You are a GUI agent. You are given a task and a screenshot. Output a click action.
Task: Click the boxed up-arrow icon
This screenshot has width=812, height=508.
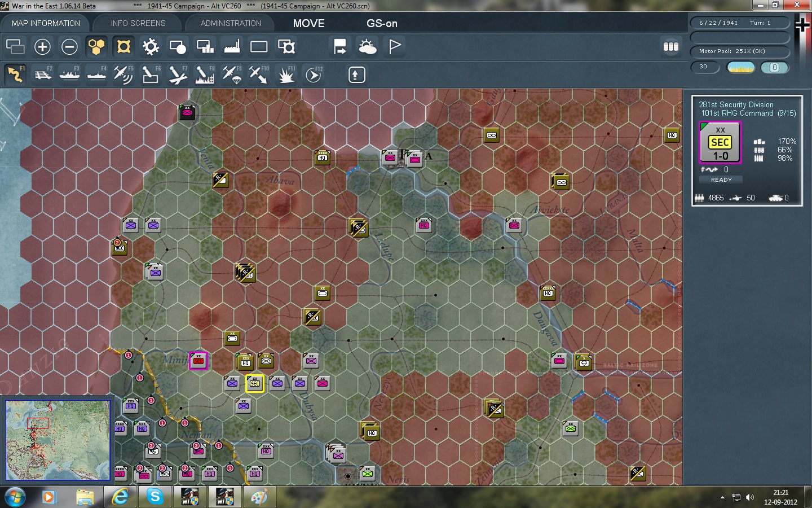point(356,75)
